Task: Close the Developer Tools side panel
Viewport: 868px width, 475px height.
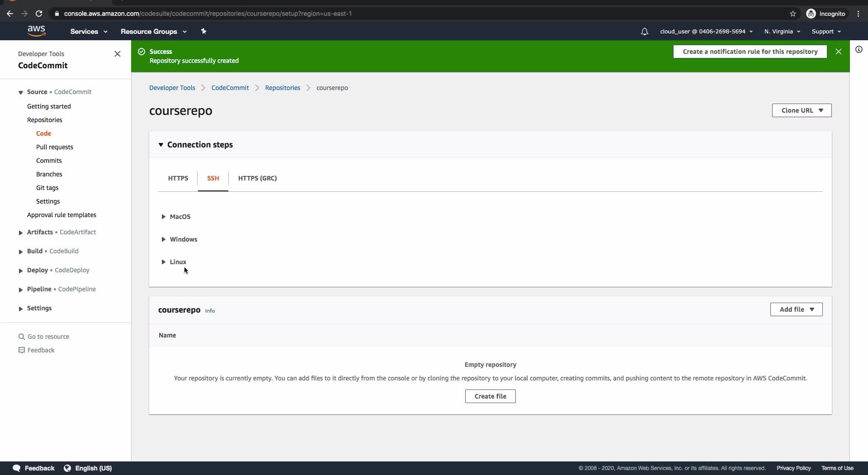Action: tap(118, 54)
